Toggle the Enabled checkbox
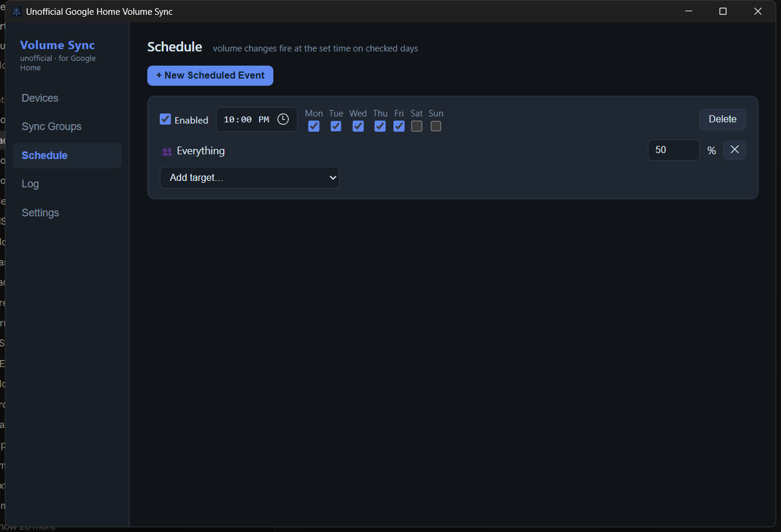781x532 pixels. coord(166,119)
